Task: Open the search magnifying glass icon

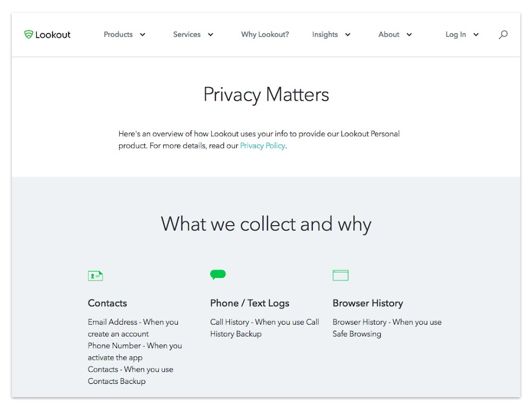Action: [x=503, y=35]
